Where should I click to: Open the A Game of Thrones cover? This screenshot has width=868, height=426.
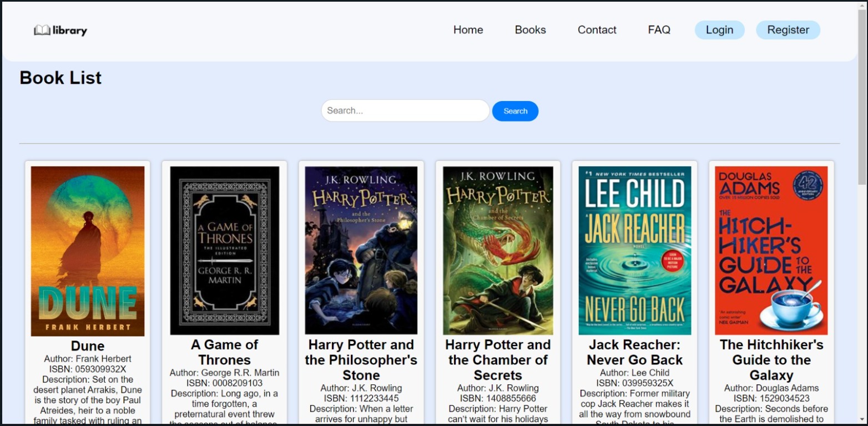(225, 251)
